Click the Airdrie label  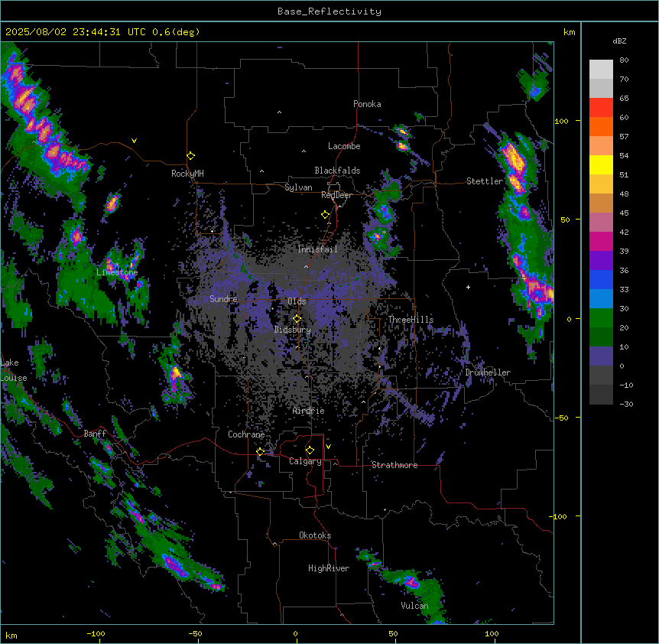[309, 411]
